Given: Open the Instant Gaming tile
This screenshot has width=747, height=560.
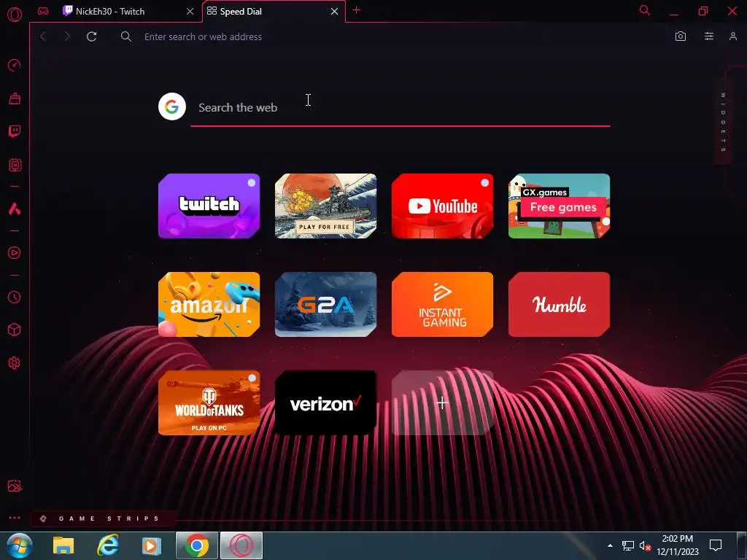Looking at the screenshot, I should click(443, 304).
